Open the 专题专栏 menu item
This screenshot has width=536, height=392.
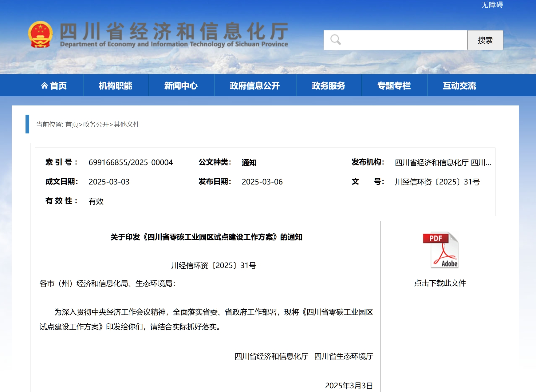pos(394,85)
